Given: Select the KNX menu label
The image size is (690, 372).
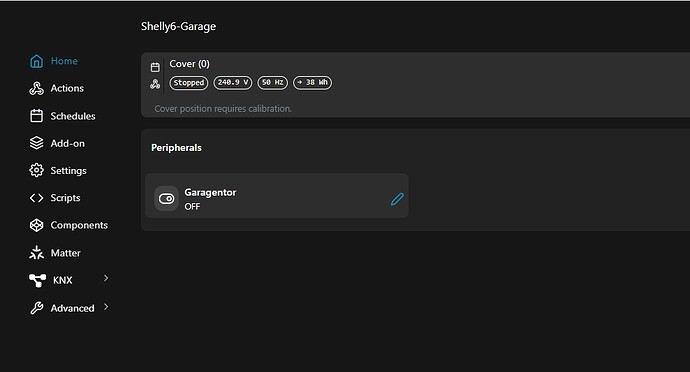Looking at the screenshot, I should 62,280.
